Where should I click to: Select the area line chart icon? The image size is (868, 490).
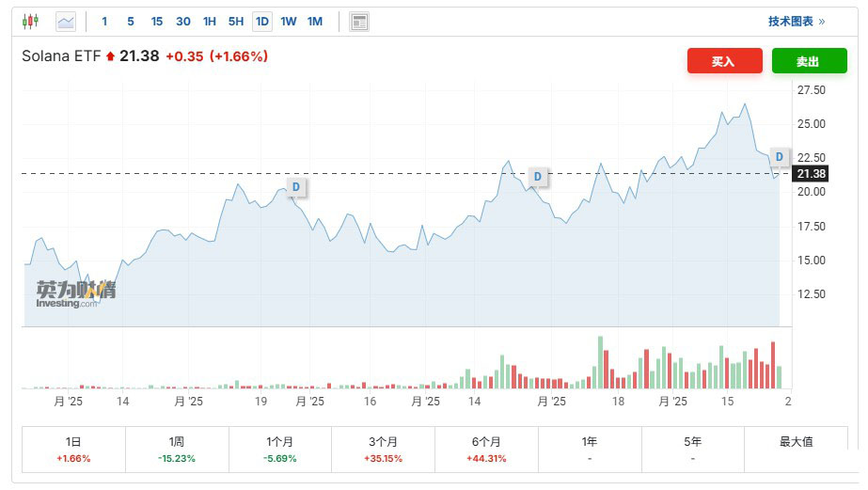(66, 22)
